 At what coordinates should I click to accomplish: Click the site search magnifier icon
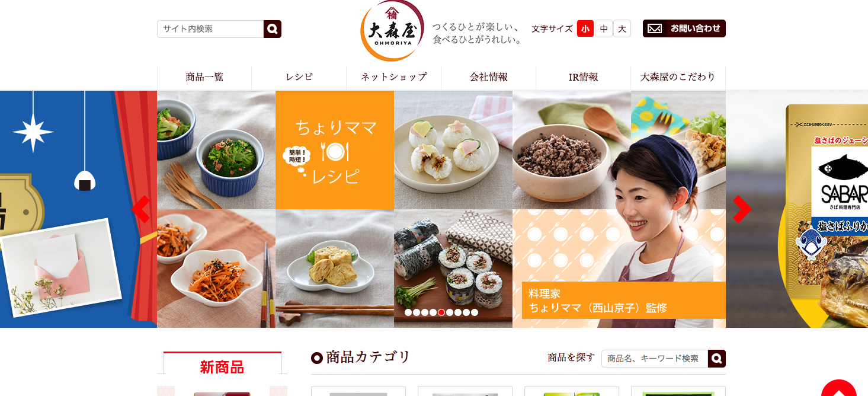click(273, 29)
